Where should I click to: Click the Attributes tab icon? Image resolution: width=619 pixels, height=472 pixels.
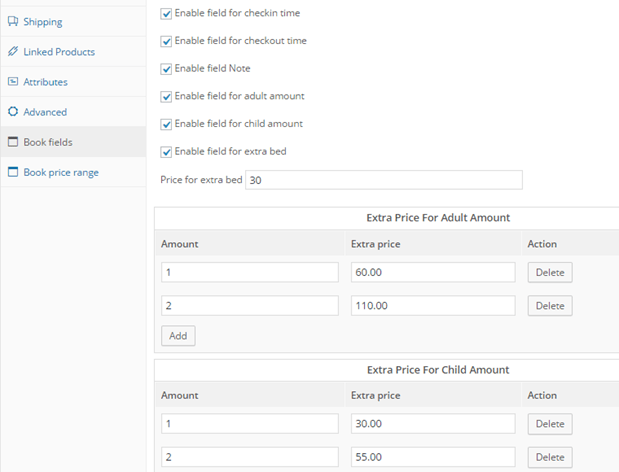13,82
